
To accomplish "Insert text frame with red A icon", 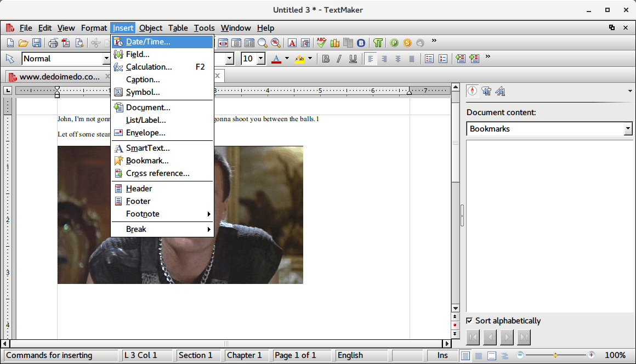I will [292, 43].
